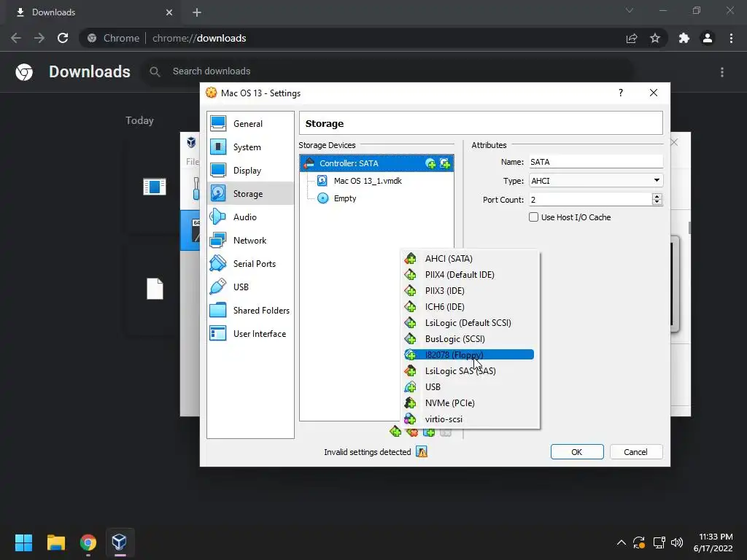Select the Storage settings category

(x=250, y=194)
